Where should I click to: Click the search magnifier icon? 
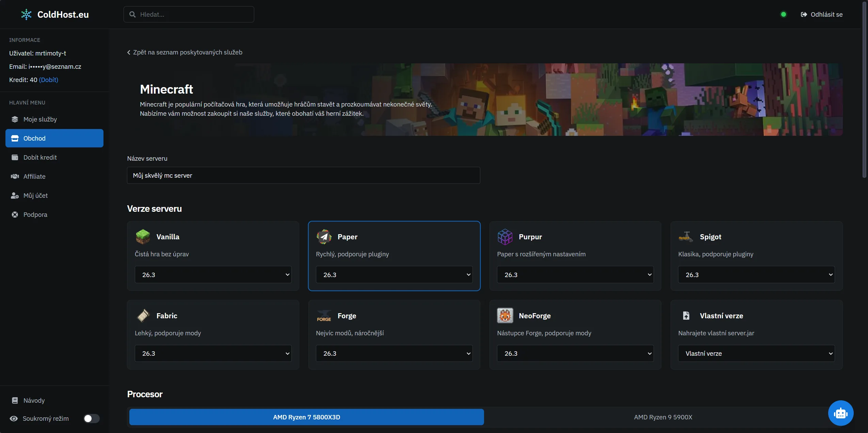coord(132,14)
